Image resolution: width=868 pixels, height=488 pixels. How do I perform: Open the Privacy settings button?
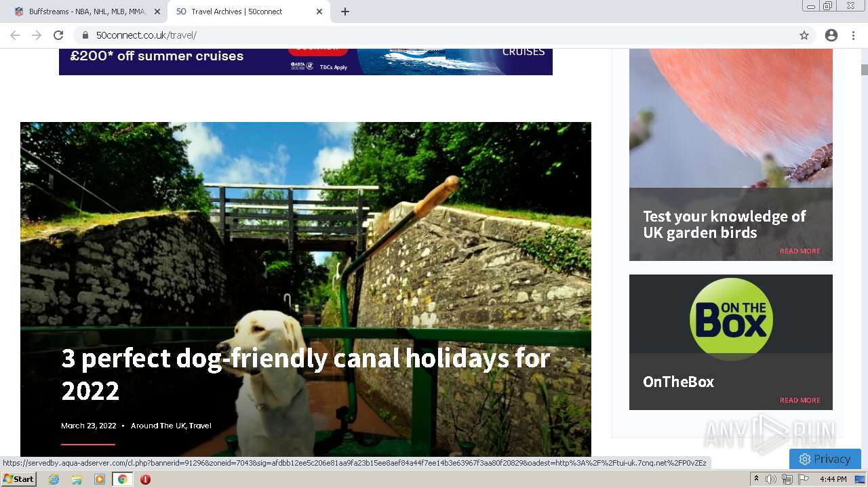(x=825, y=459)
